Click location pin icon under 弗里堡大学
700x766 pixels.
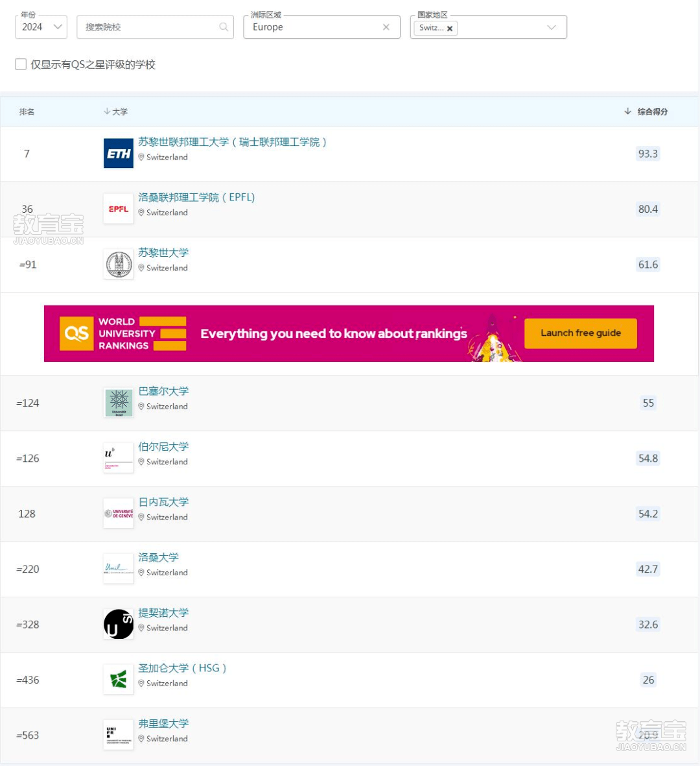pyautogui.click(x=141, y=738)
